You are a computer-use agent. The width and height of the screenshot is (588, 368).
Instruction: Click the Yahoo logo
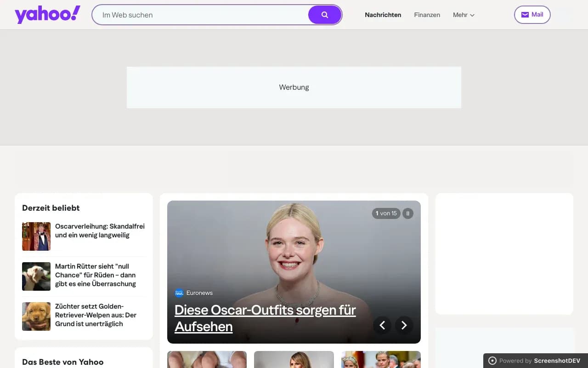click(x=48, y=15)
